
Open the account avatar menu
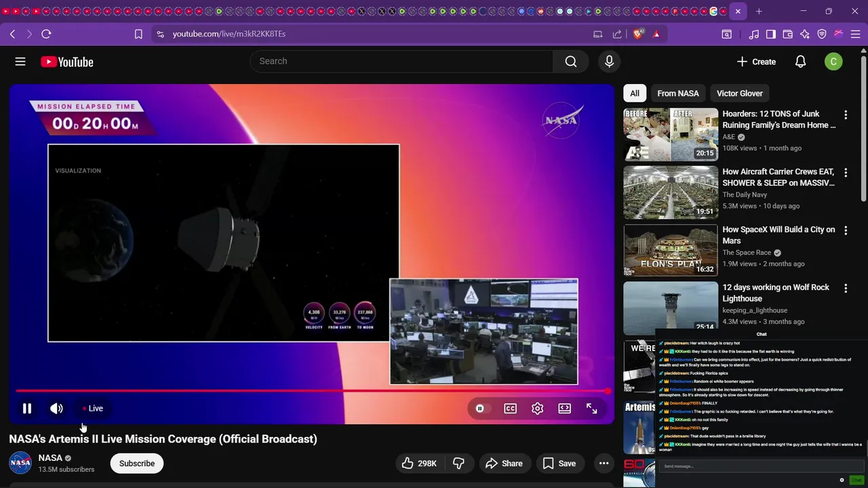[x=833, y=62]
